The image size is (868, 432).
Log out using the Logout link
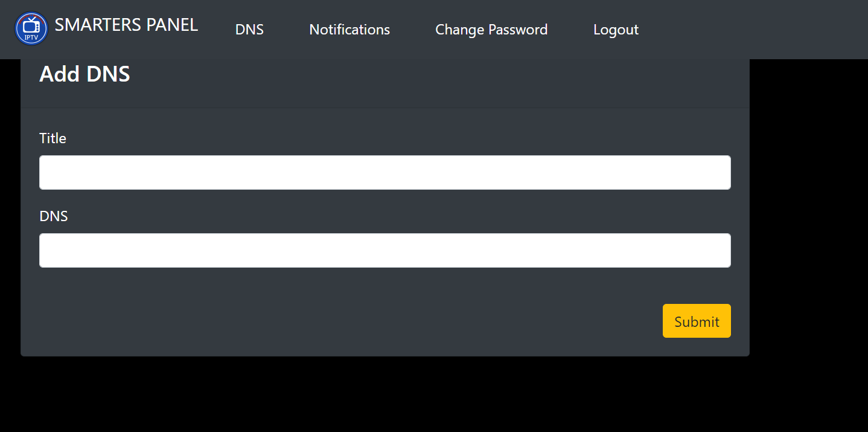[616, 30]
